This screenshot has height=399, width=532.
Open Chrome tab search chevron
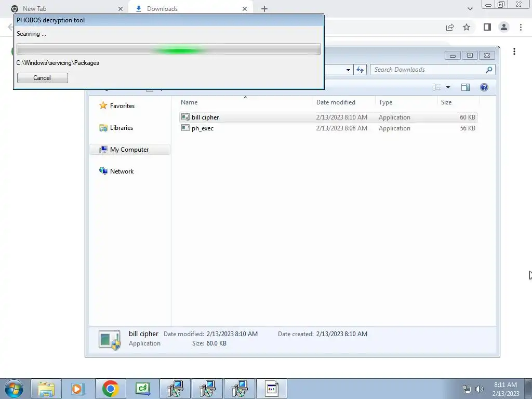pyautogui.click(x=470, y=9)
